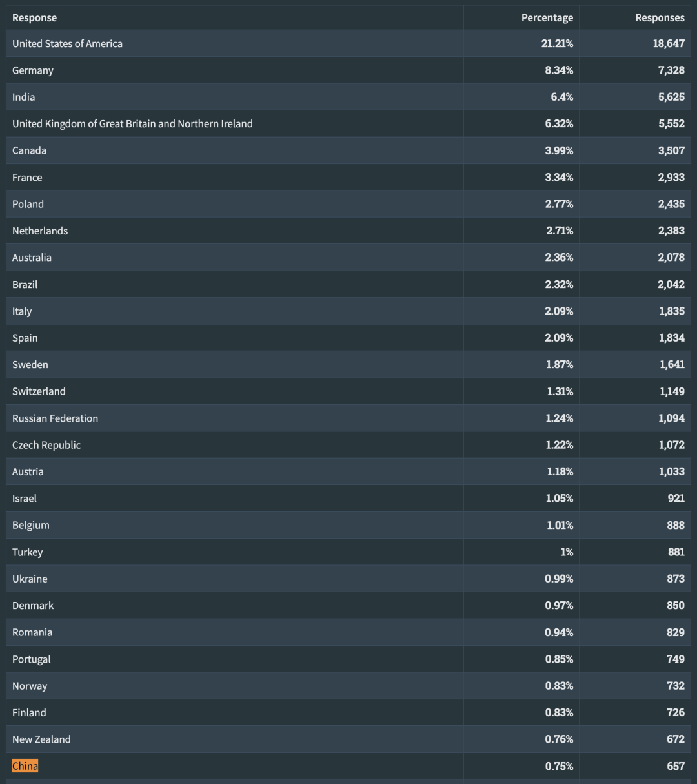
Task: Select Canada in the Response column
Action: tap(30, 150)
